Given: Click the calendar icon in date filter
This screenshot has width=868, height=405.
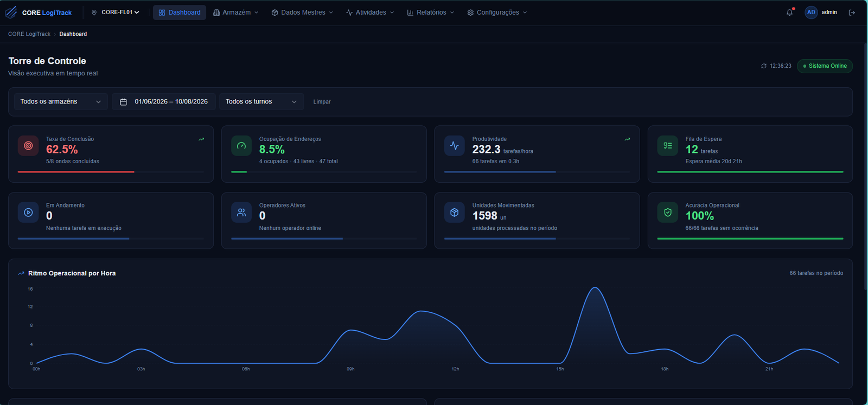Looking at the screenshot, I should point(123,102).
